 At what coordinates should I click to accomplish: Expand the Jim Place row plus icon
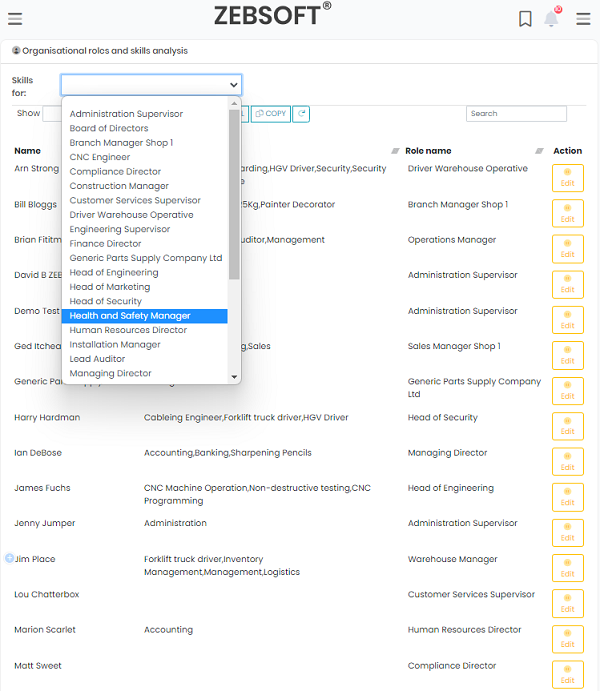pos(9,558)
